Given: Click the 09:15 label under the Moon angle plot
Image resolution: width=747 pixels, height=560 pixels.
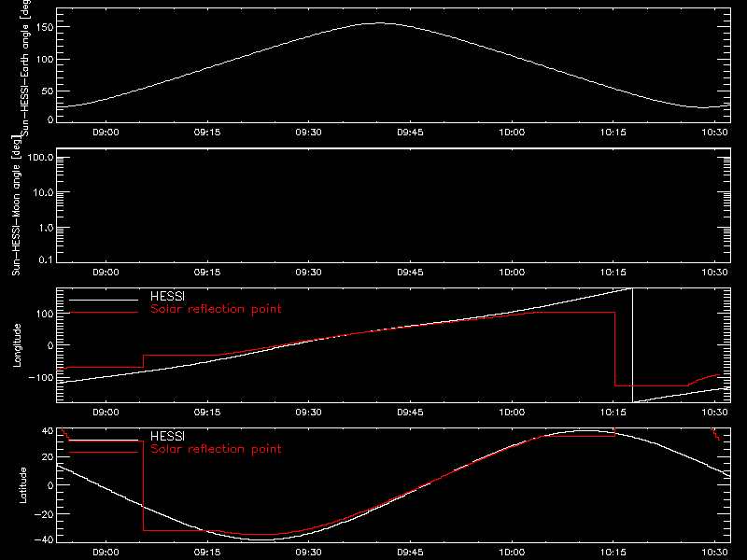Looking at the screenshot, I should pos(207,273).
